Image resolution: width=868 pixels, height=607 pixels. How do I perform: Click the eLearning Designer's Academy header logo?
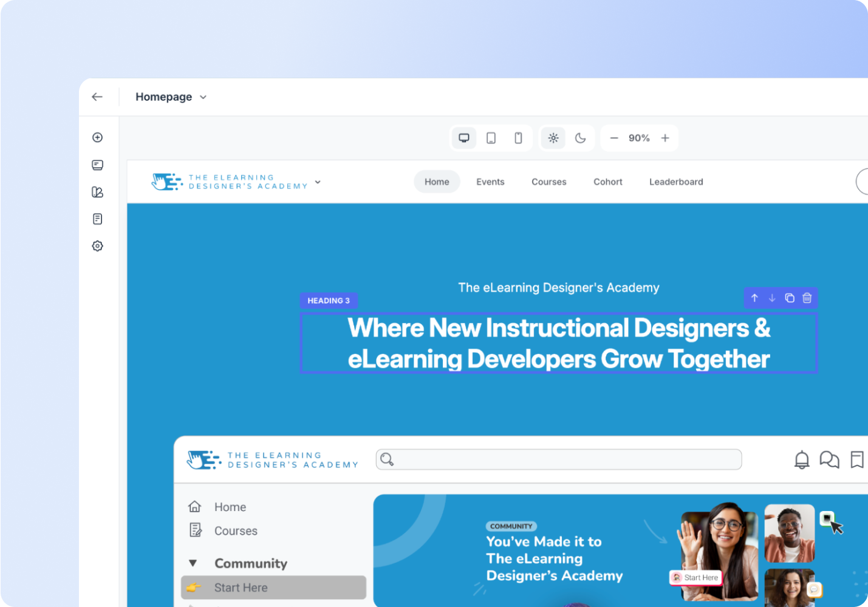coord(230,181)
